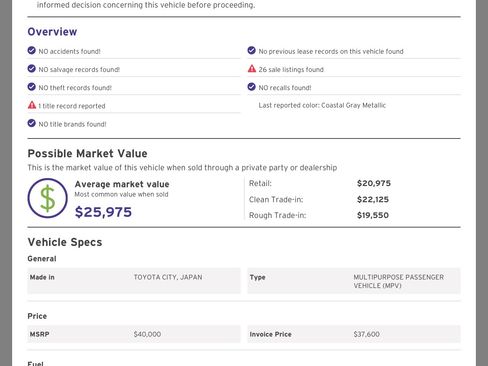Select the $20,975 retail value
Screen dimensions: 488x366
(x=374, y=183)
